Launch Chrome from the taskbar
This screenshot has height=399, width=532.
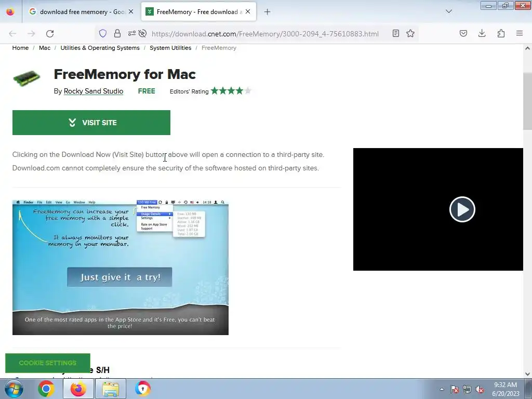tap(46, 389)
